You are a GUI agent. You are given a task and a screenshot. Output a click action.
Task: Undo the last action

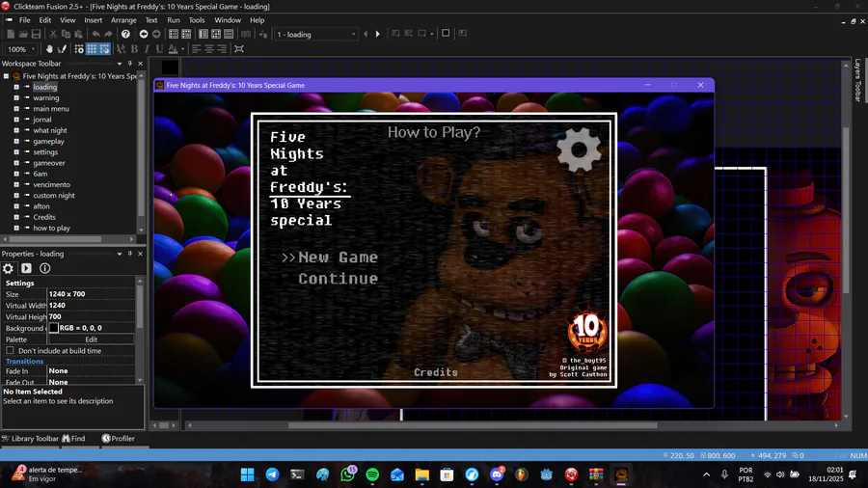(95, 35)
